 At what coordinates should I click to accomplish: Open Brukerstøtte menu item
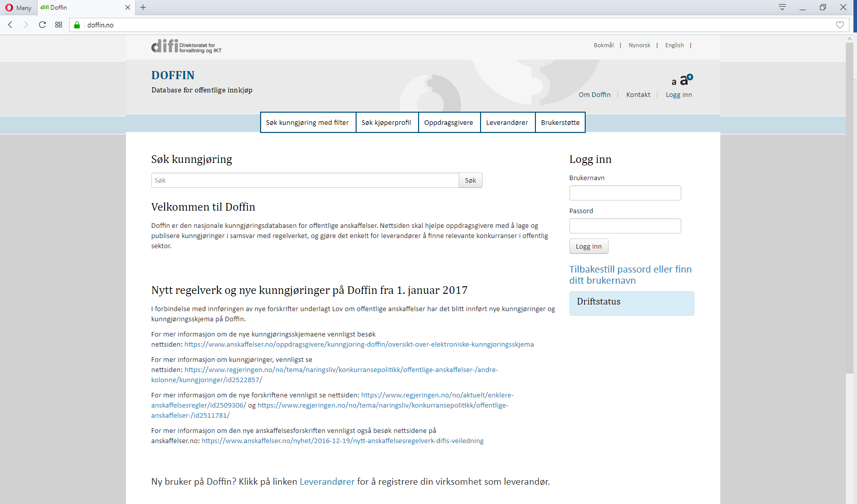coord(560,122)
